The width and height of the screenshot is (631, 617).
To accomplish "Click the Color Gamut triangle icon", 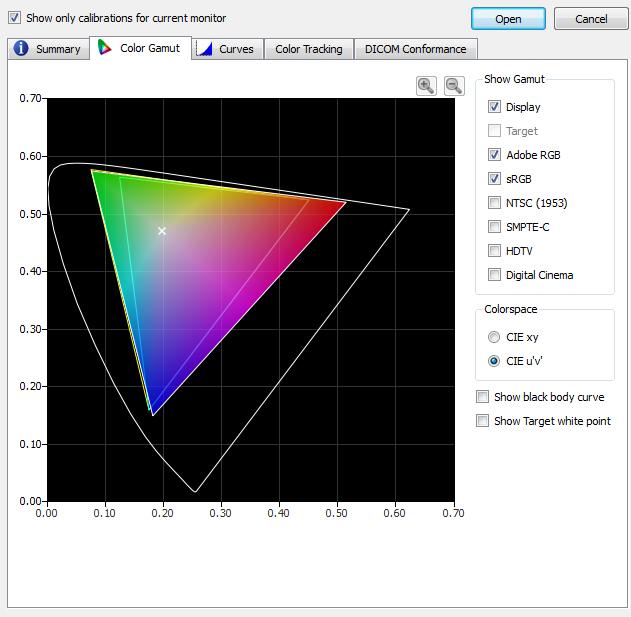I will [x=105, y=47].
